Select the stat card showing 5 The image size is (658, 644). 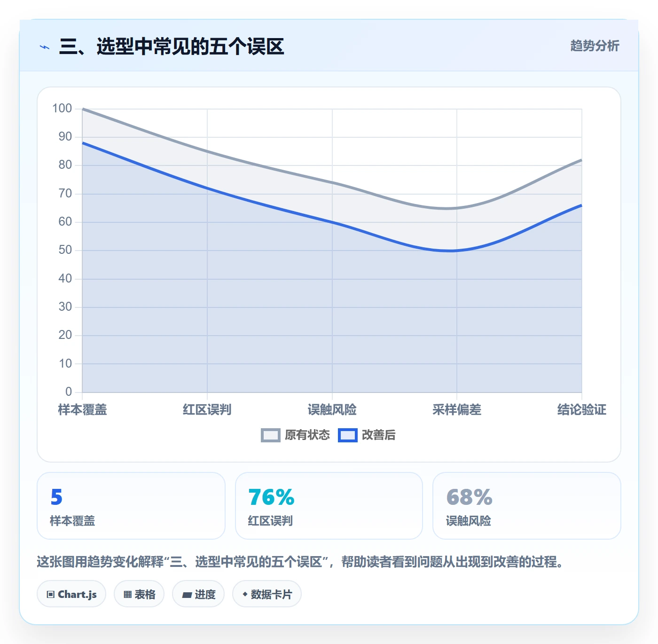click(131, 506)
